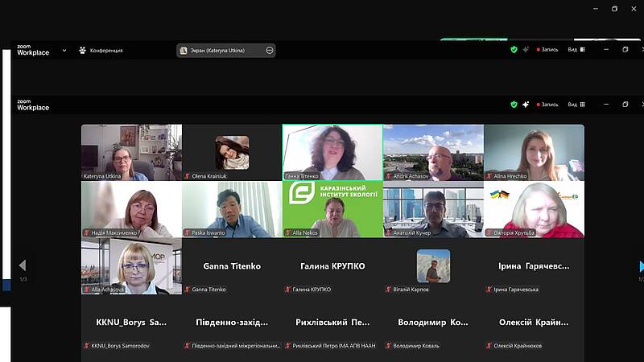This screenshot has height=362, width=644.
Task: Expand the dropdown chevron beside Zoom Workplace
Action: (x=64, y=50)
